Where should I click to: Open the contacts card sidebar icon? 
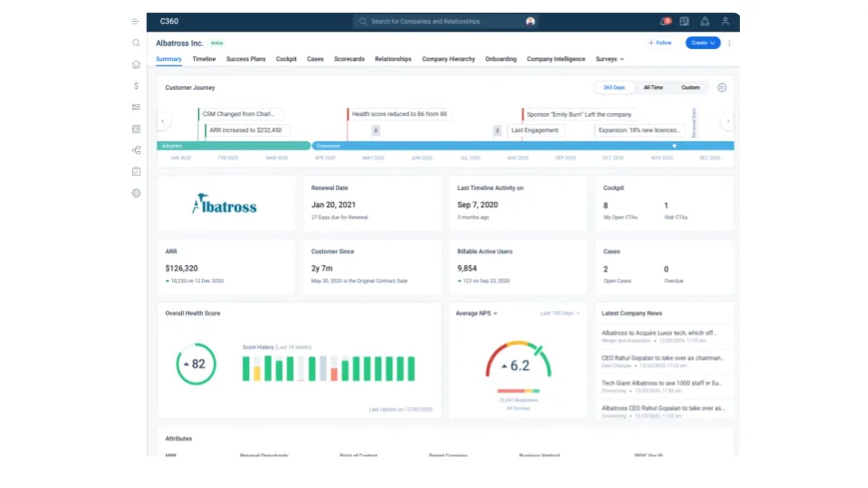point(136,129)
